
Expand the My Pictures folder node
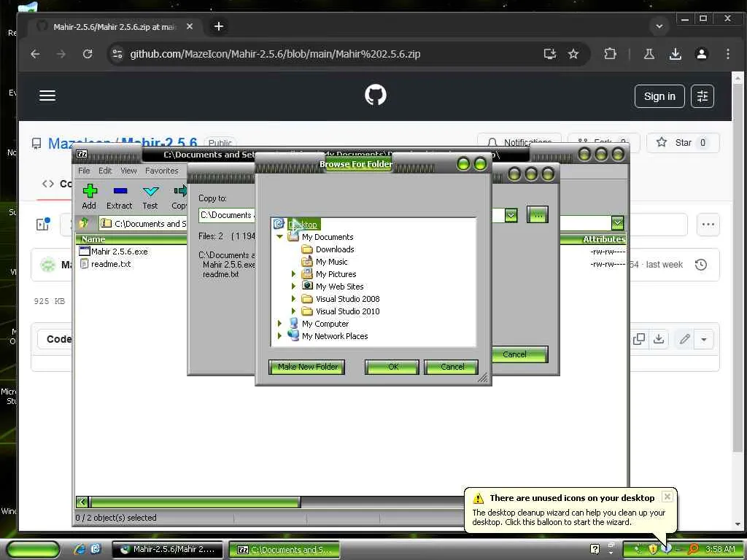[x=293, y=274]
